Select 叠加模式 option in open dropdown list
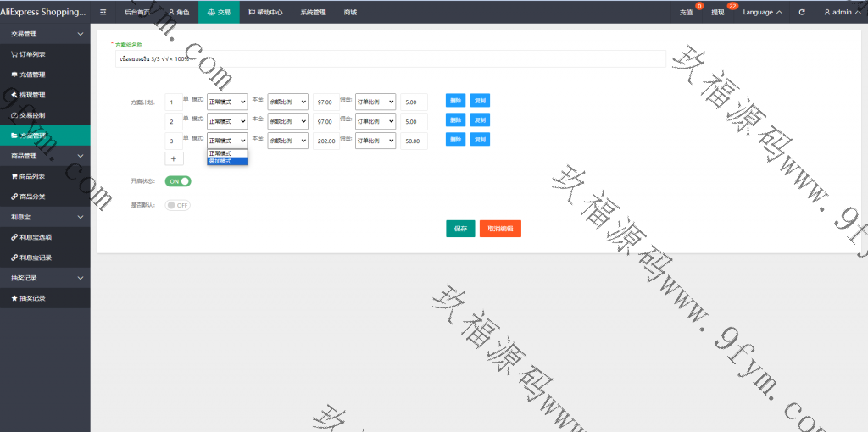Image resolution: width=868 pixels, height=432 pixels. [226, 161]
